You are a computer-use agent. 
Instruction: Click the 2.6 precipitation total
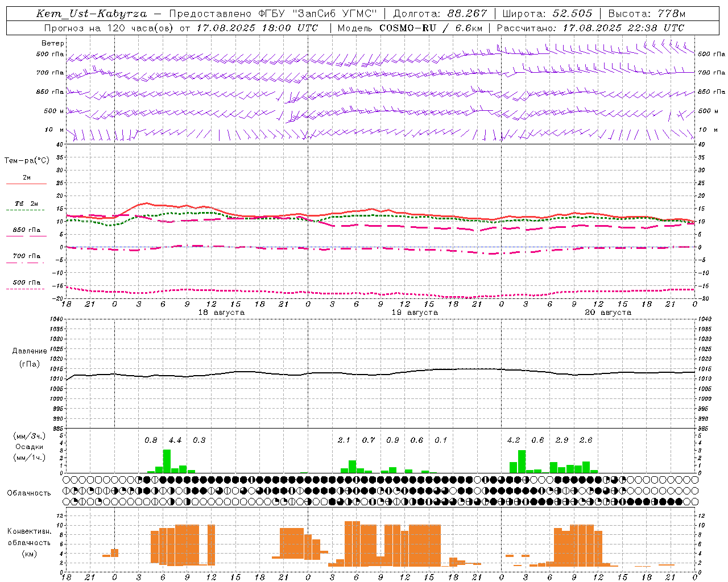[586, 440]
